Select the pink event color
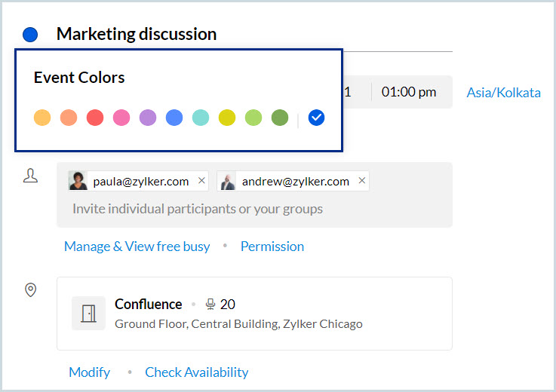 (x=121, y=118)
